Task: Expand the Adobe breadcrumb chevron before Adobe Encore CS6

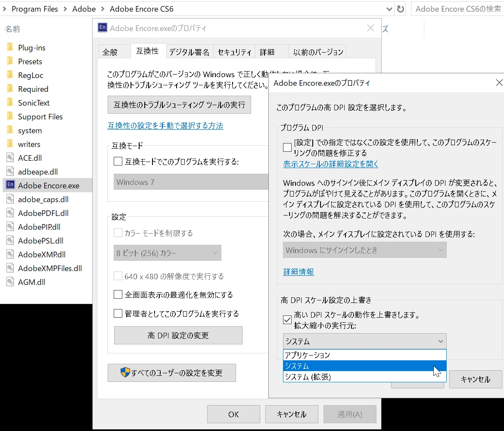Action: (103, 9)
